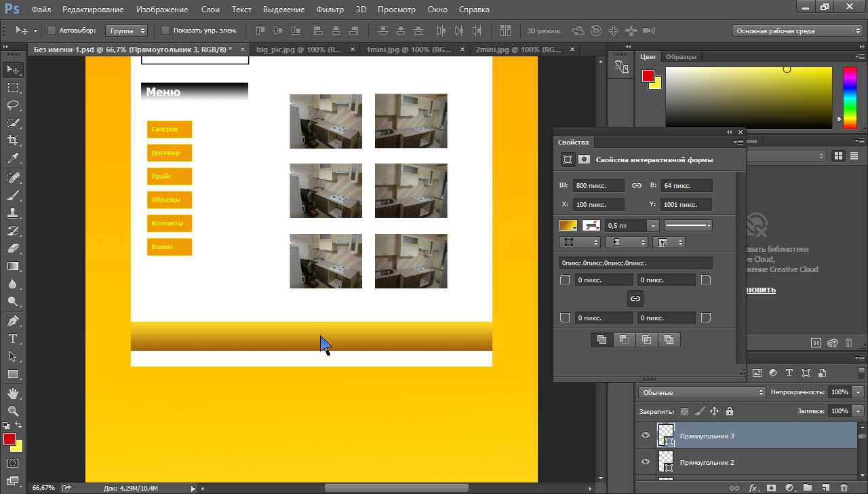The image size is (868, 494).
Task: Switch to the Образцы panel tab
Action: click(x=681, y=57)
